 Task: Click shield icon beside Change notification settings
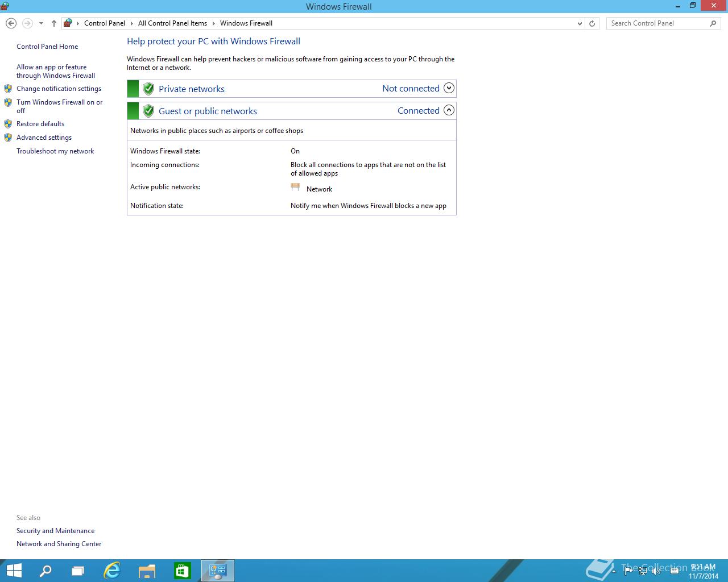click(x=8, y=89)
